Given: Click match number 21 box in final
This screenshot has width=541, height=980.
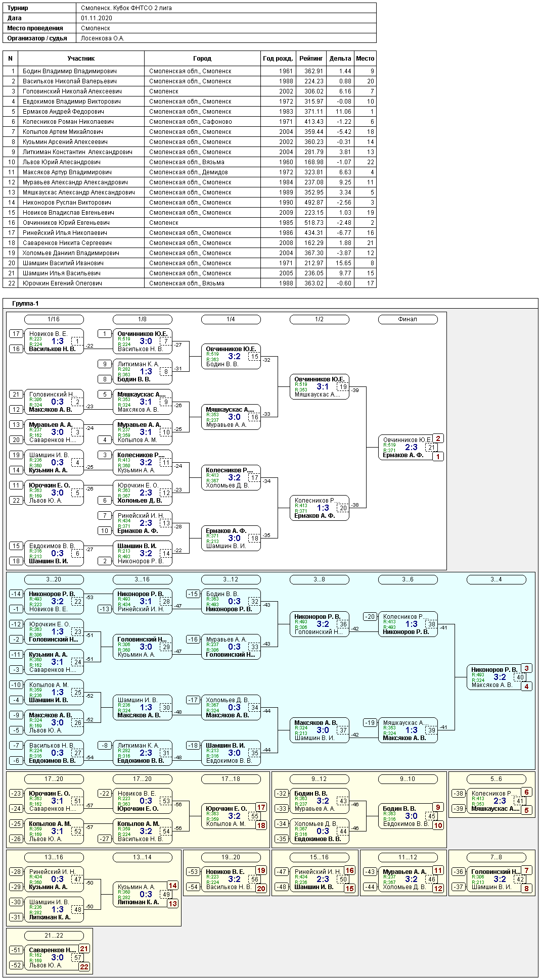Looking at the screenshot, I should click(431, 448).
